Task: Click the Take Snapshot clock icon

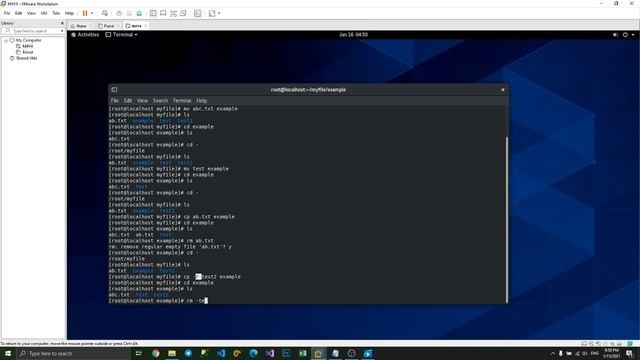Action: [x=119, y=13]
